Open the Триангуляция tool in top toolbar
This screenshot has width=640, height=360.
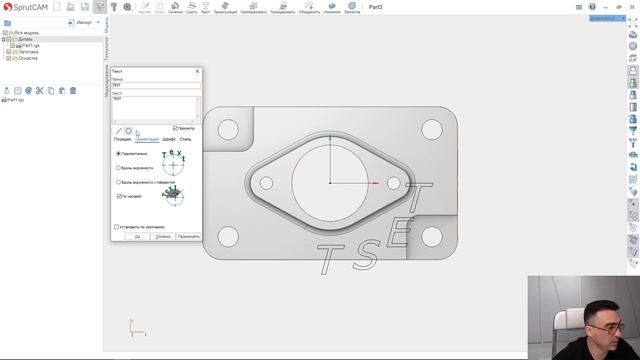(x=225, y=7)
